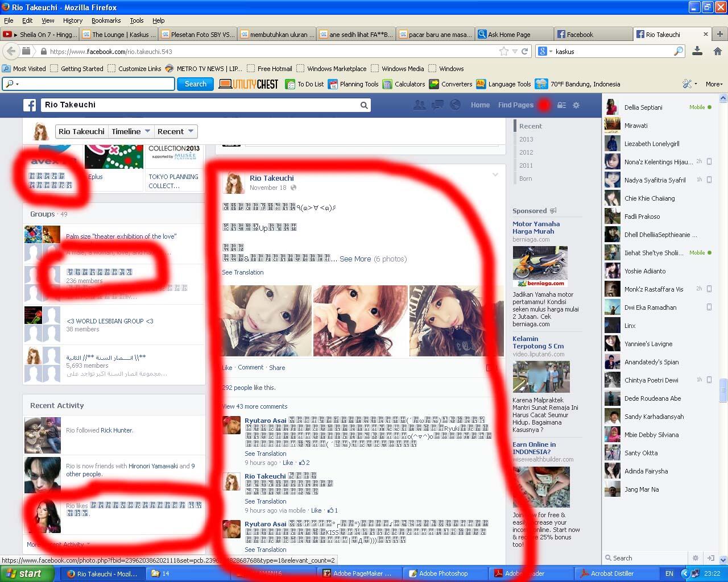Bookmark this page with star icon
The height and width of the screenshot is (582, 728).
click(504, 51)
